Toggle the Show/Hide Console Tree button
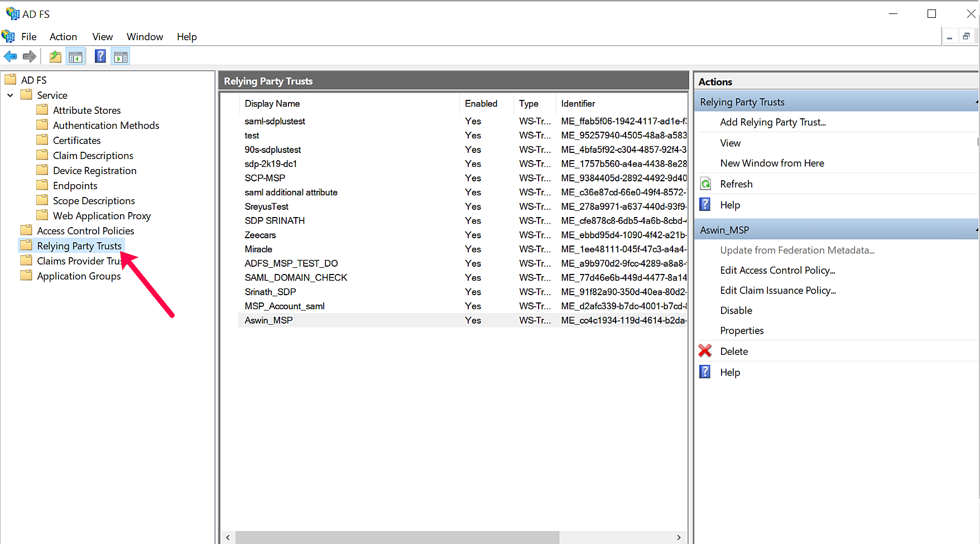Screen dimensions: 980x544 (75, 56)
